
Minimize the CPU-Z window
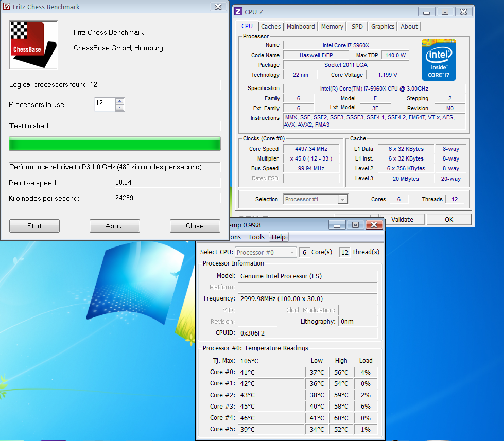[427, 12]
